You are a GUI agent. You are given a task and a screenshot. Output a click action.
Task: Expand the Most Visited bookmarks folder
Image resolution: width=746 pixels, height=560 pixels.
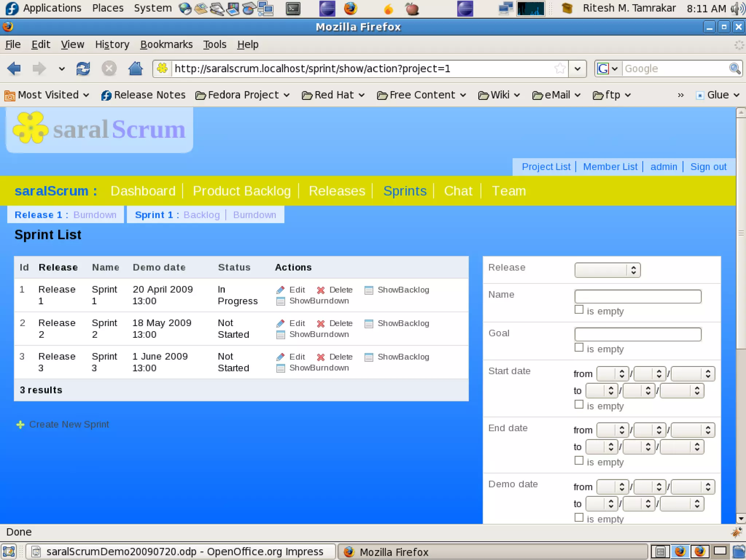47,95
